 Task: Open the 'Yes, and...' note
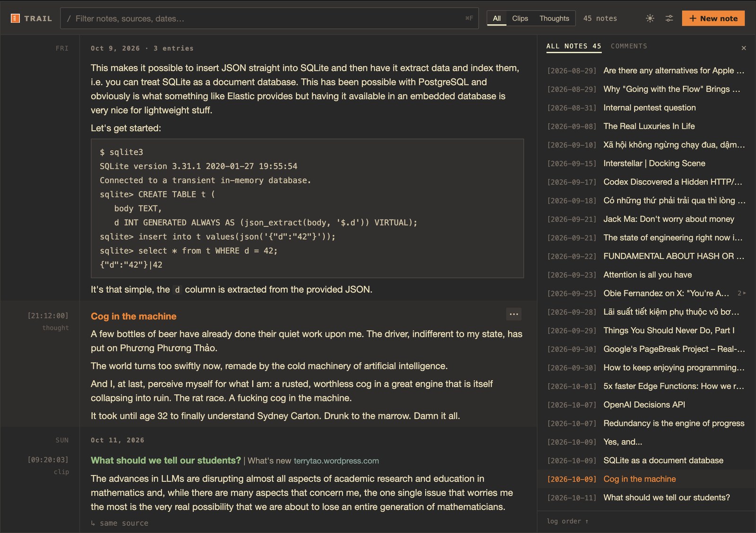[646, 442]
